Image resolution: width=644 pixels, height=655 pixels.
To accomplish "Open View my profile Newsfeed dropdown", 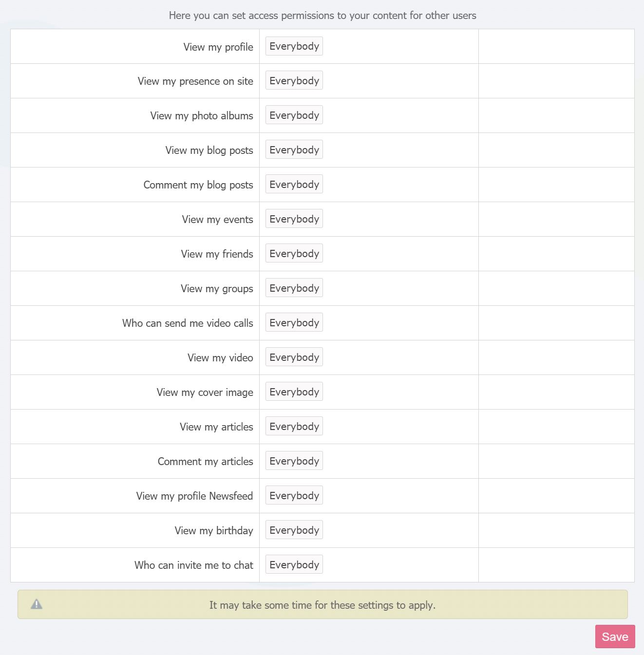I will pyautogui.click(x=294, y=496).
